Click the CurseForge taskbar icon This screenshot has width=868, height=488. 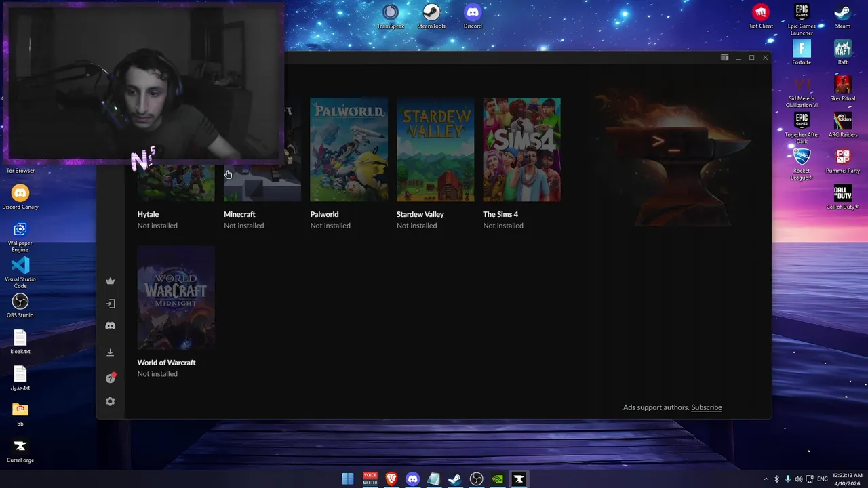tap(519, 479)
